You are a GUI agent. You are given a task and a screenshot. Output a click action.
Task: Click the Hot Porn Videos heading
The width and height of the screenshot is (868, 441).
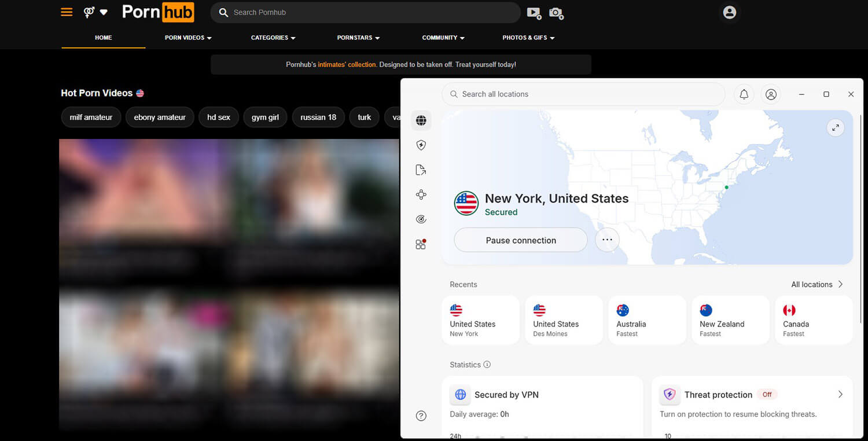[x=97, y=93]
